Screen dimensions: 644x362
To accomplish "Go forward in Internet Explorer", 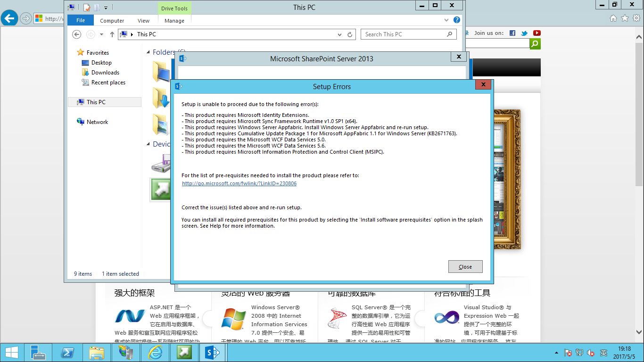I will click(26, 19).
